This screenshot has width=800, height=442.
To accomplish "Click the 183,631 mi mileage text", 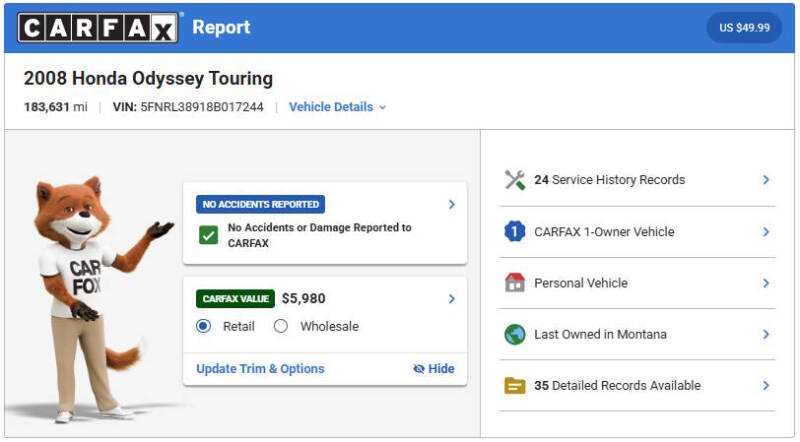I will 56,107.
